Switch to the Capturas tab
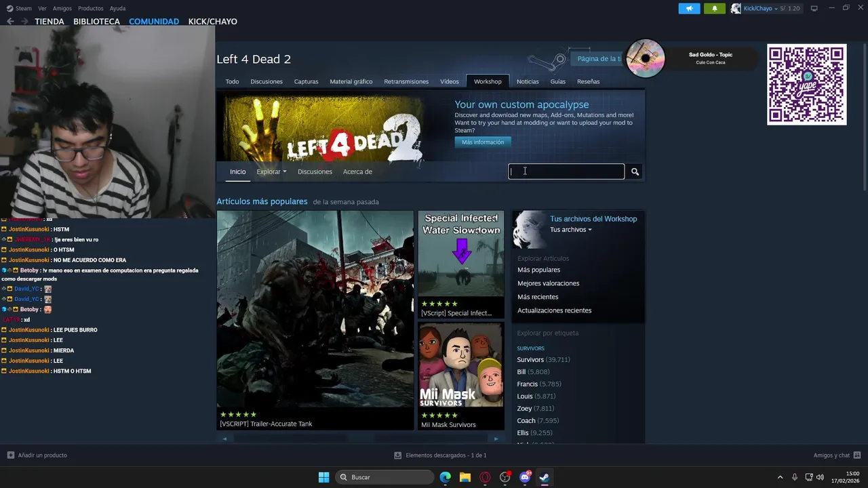Viewport: 868px width, 488px height. (306, 81)
